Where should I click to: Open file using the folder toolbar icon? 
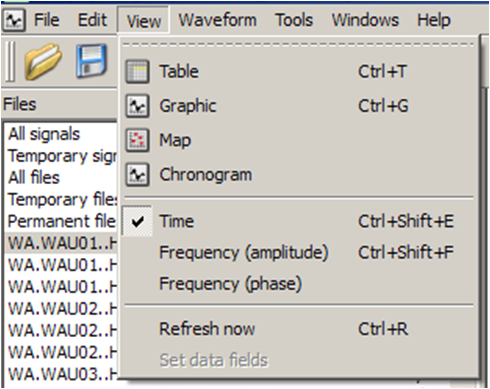click(x=43, y=61)
